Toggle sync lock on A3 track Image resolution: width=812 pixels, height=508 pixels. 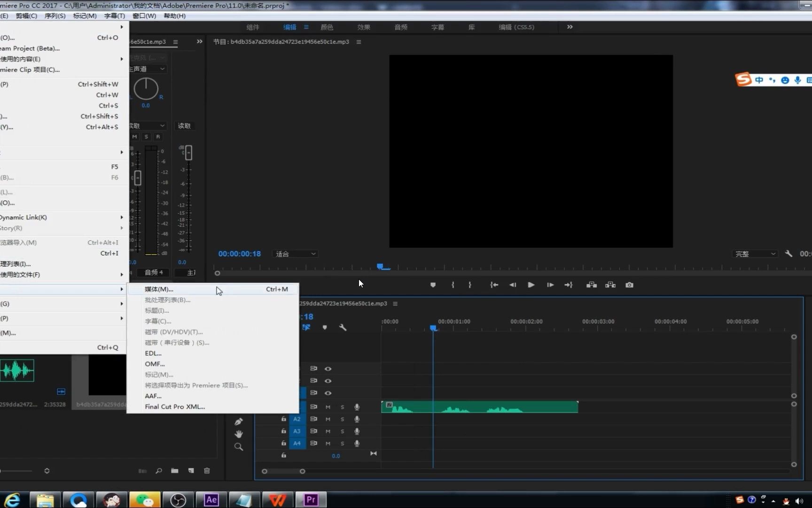[x=313, y=431]
